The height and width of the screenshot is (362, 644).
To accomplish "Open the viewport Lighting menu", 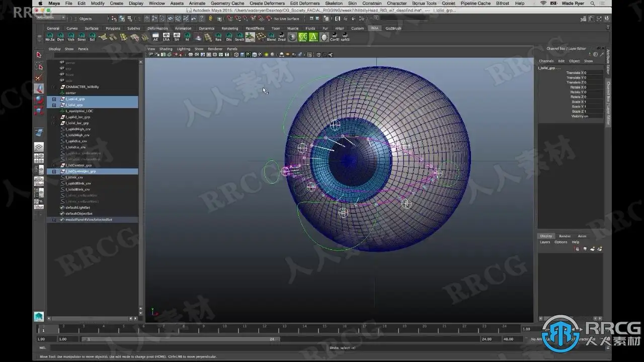I will pyautogui.click(x=184, y=49).
